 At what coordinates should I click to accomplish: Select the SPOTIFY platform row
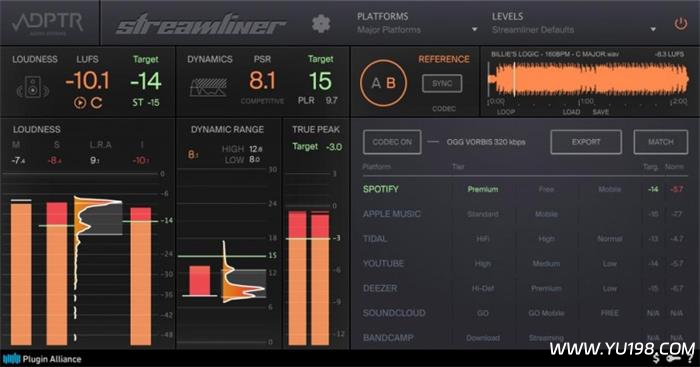[525, 189]
